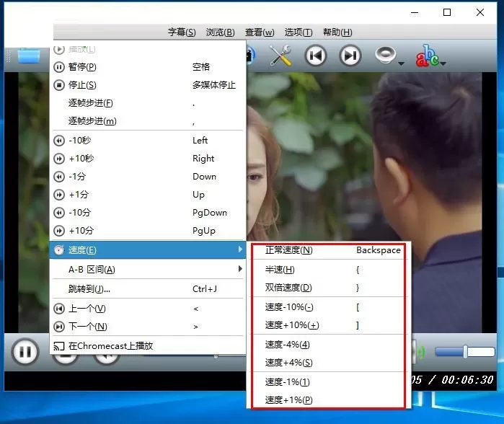
Task: Click the previous icon beside 上一个(V)
Action: pos(59,309)
